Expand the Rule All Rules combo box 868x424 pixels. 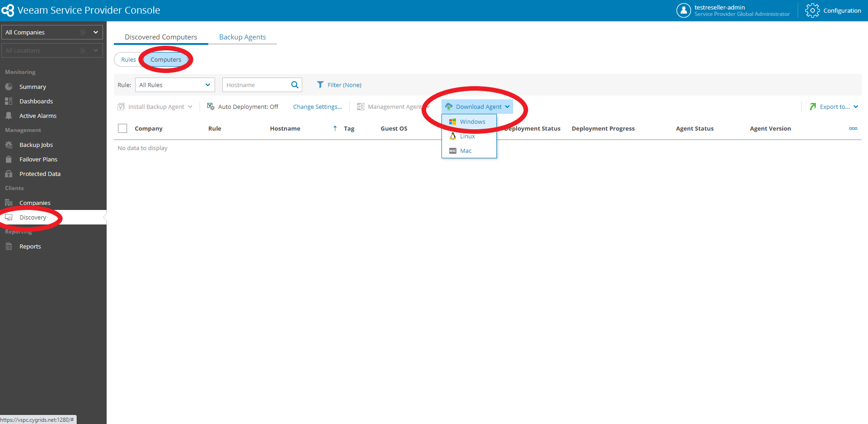pos(175,85)
